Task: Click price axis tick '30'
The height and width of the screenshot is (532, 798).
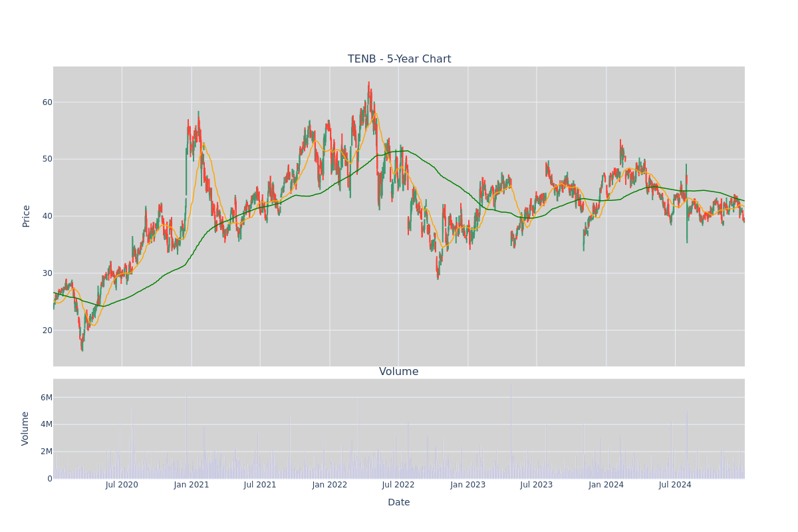Action: 47,273
